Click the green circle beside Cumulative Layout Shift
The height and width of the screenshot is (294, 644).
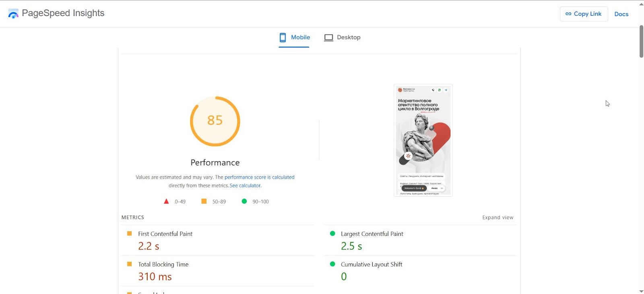pyautogui.click(x=332, y=264)
